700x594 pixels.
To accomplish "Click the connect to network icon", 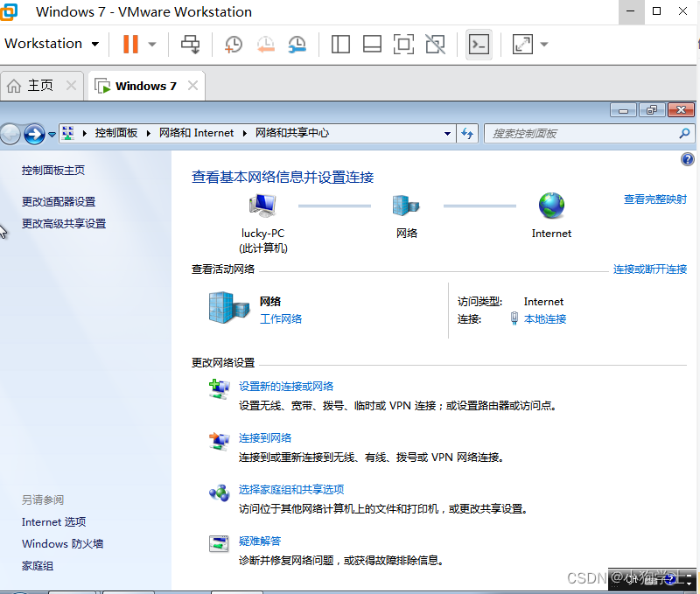I will pos(220,442).
